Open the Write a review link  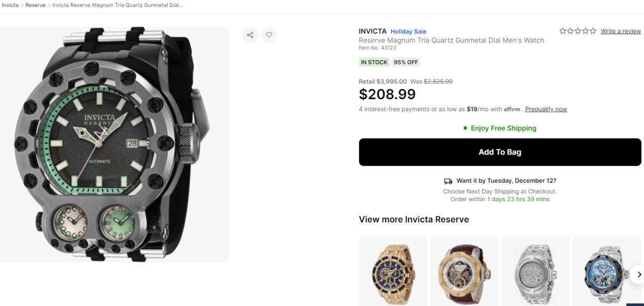coord(621,31)
